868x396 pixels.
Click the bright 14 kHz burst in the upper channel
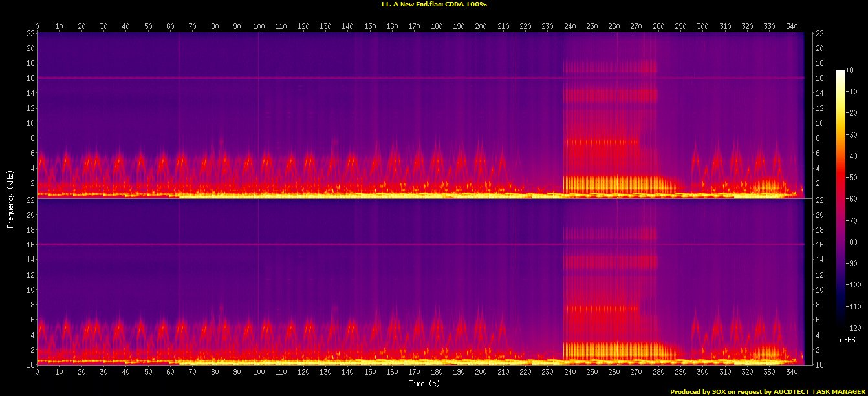pos(608,95)
